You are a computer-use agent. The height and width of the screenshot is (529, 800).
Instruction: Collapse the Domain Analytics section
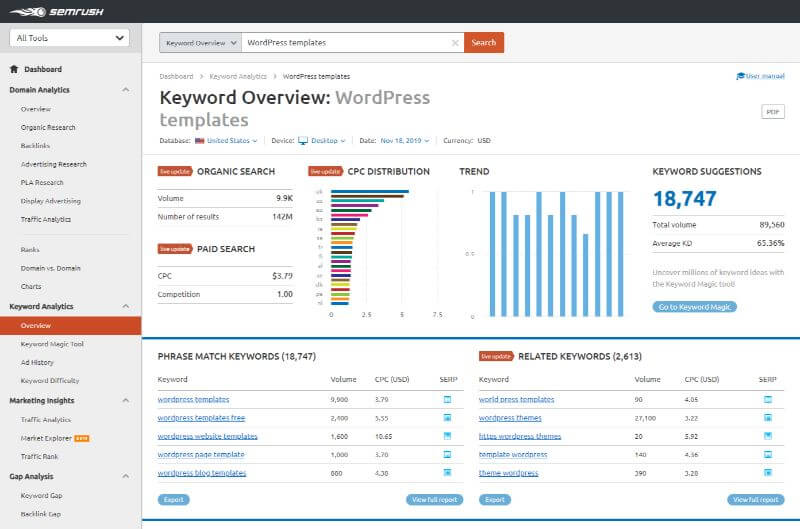coord(126,90)
